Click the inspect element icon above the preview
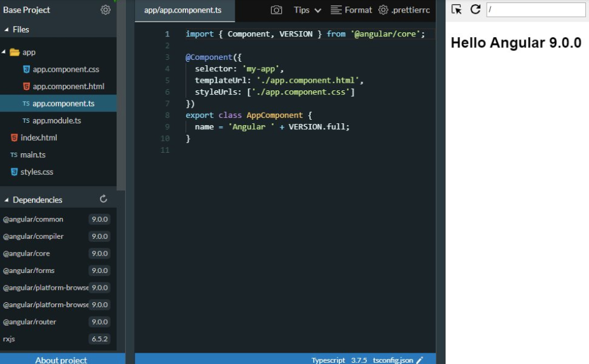The height and width of the screenshot is (364, 589). [456, 10]
